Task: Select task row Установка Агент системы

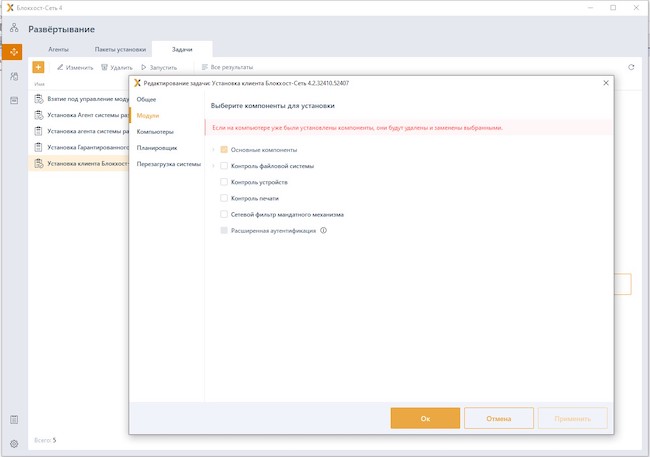Action: (x=79, y=115)
